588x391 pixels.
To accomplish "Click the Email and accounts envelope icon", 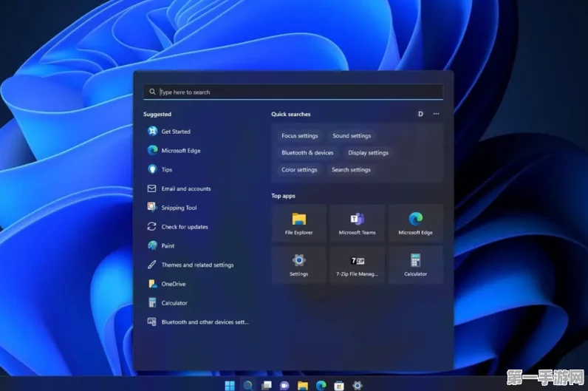I will (151, 188).
